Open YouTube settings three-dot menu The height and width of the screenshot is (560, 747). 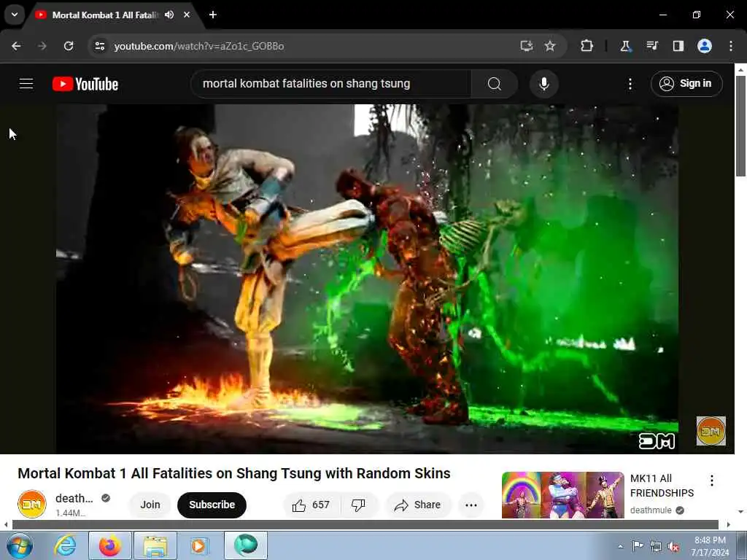coord(630,84)
